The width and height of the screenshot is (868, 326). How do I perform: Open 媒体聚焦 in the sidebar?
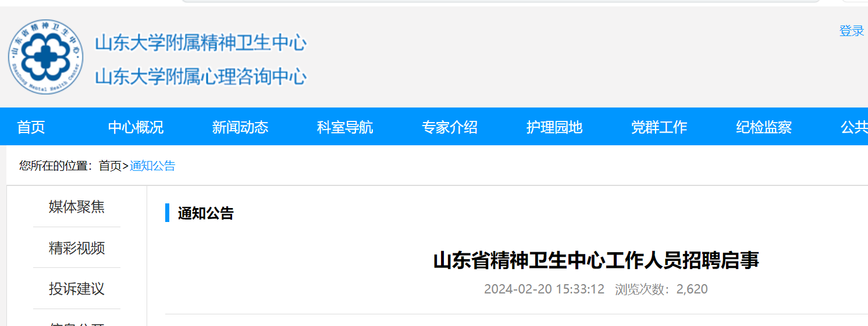coord(77,206)
